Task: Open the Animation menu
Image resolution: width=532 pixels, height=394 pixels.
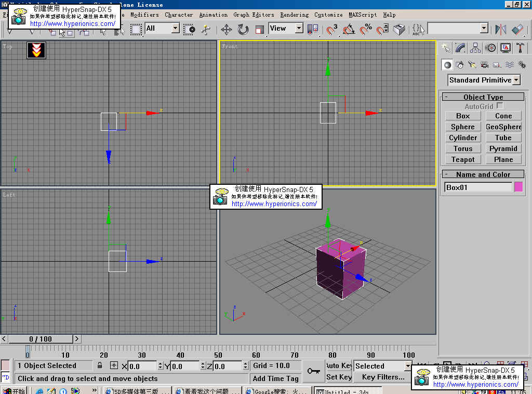Action: 214,15
